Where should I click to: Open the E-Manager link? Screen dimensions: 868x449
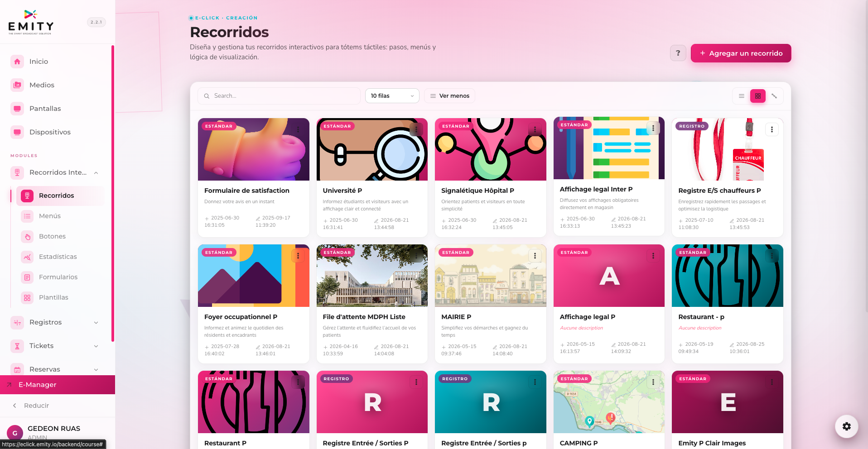[x=58, y=385]
